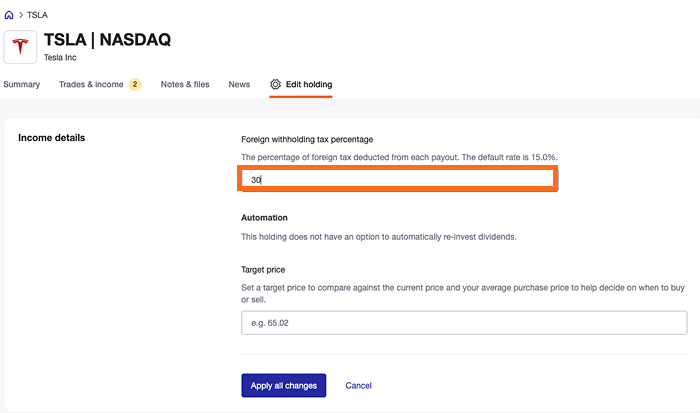Go to the Notes & files tab
Screen dimensions: 700x413
[x=185, y=85]
